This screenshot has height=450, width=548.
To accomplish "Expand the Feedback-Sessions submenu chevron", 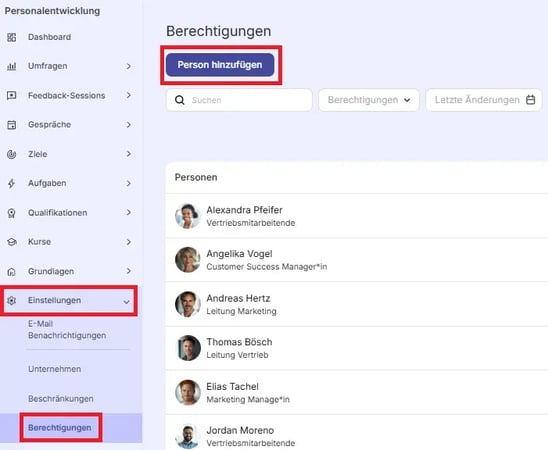I will [x=129, y=95].
